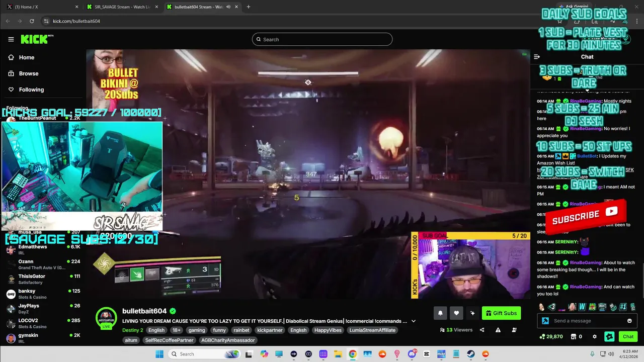Open a new browser tab

click(248, 7)
